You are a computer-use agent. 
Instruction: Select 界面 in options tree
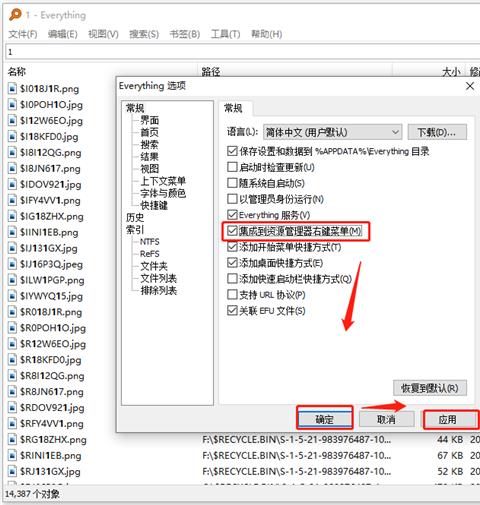pyautogui.click(x=149, y=120)
